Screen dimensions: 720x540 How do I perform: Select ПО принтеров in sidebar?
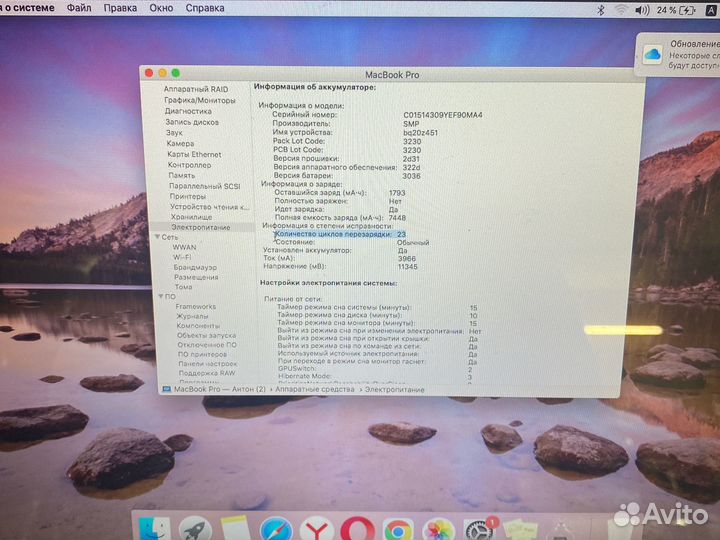[x=202, y=354]
